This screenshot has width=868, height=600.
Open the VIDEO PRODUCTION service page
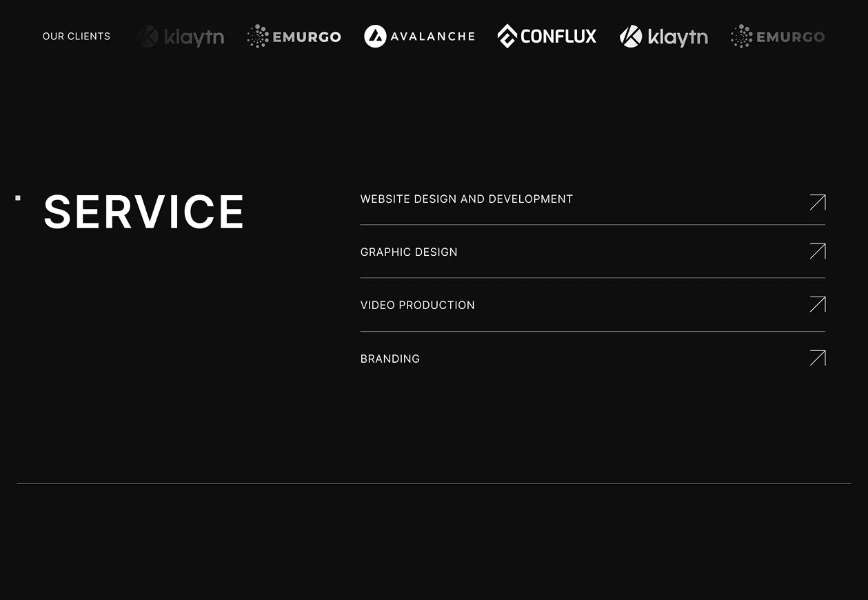tap(417, 305)
